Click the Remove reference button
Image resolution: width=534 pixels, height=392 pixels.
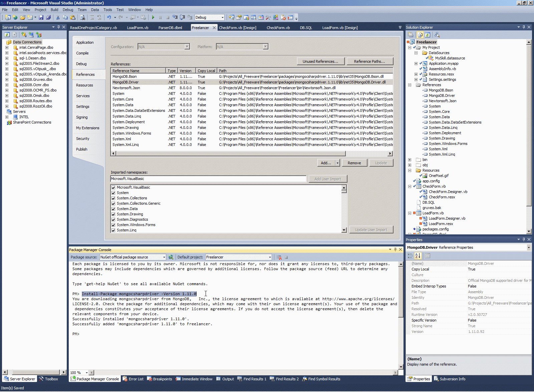(354, 163)
